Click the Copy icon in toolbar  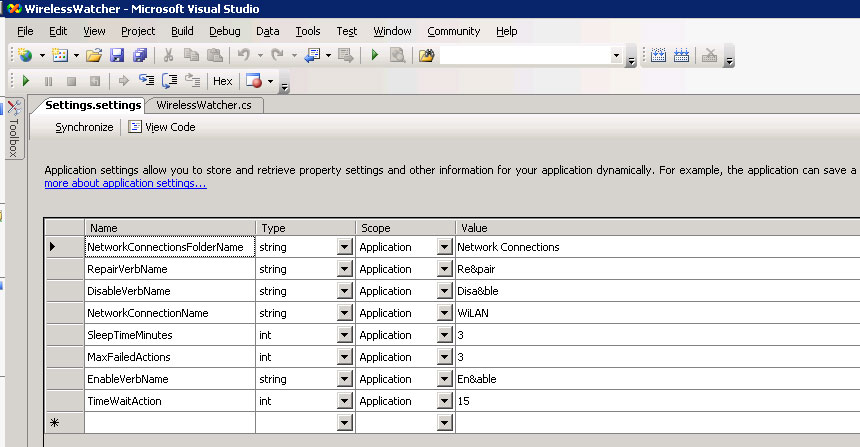(x=191, y=55)
